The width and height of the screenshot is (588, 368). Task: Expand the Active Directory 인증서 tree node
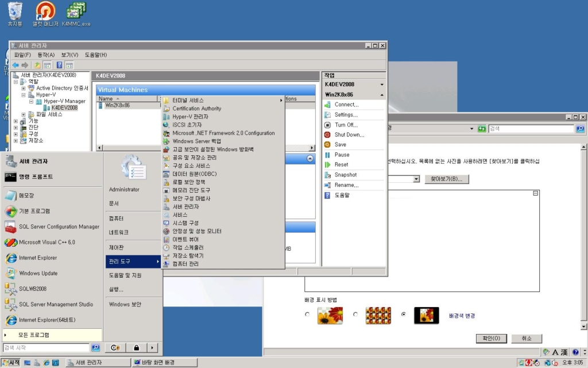click(x=24, y=88)
